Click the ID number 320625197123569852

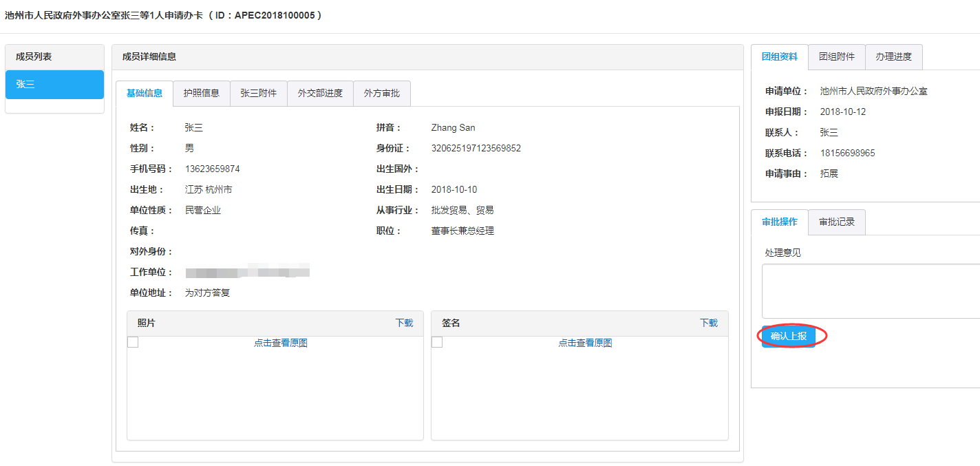point(476,148)
